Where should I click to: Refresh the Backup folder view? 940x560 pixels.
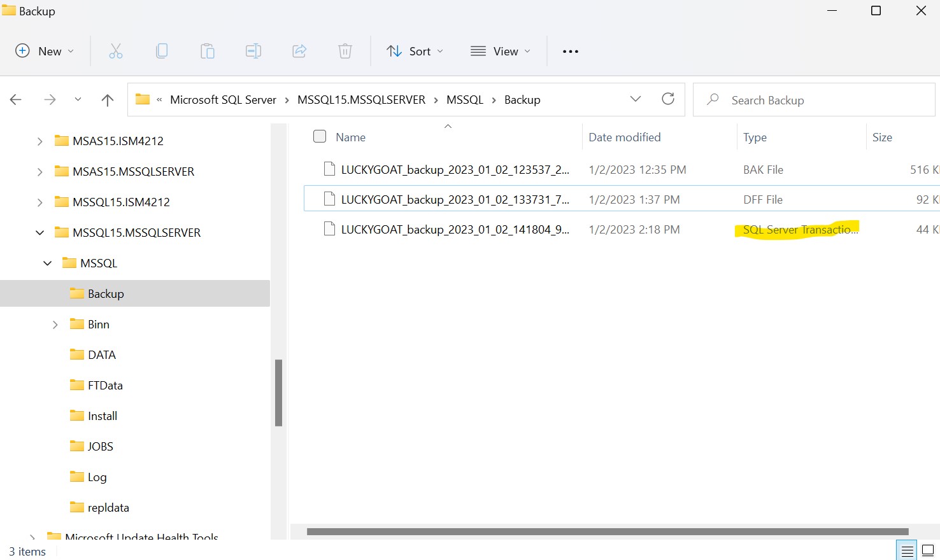click(x=667, y=99)
